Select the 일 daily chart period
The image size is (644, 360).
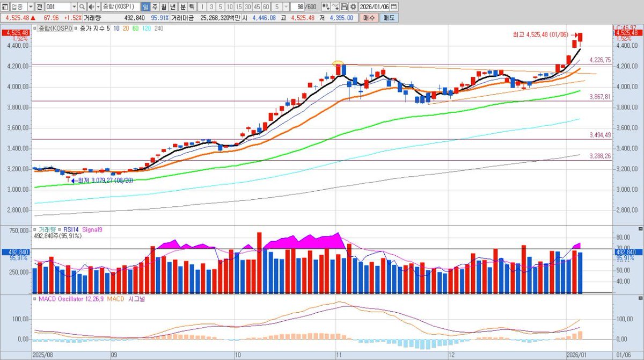[146, 7]
